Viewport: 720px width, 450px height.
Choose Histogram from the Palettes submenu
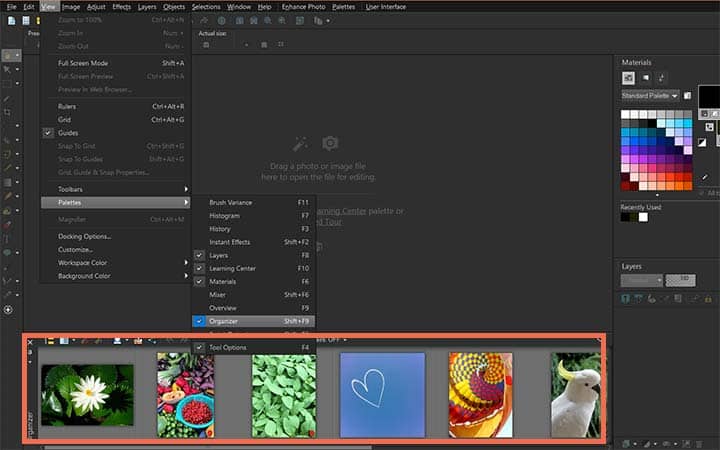coord(253,216)
